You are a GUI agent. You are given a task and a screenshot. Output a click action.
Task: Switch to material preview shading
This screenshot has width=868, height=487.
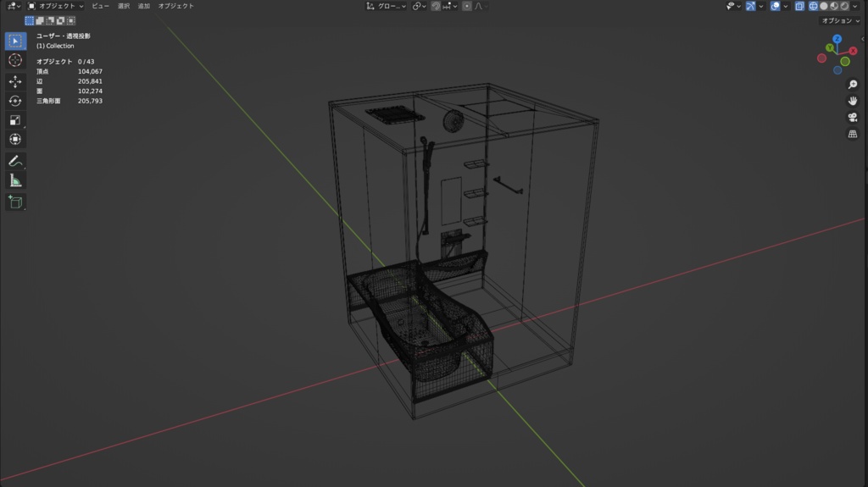coord(834,6)
